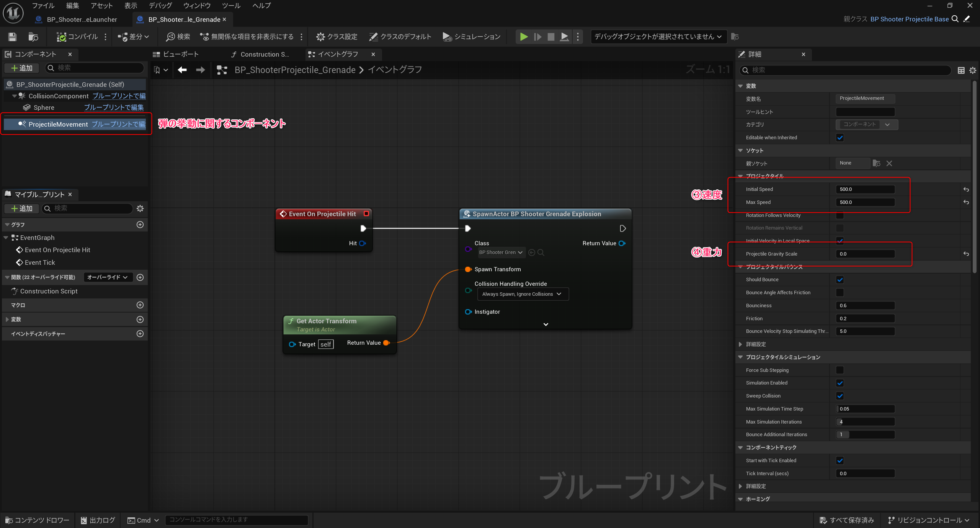The image size is (980, 528).
Task: Click the Bounciness value field
Action: 865,306
